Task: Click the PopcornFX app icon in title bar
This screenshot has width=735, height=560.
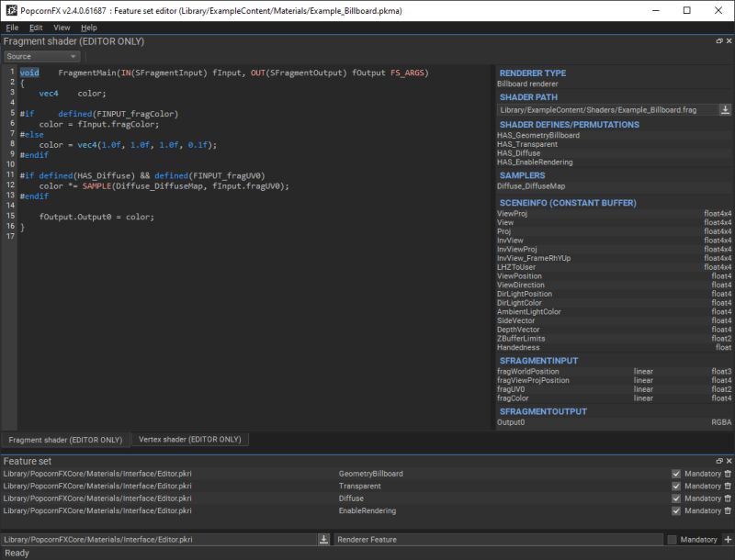Action: tap(11, 10)
